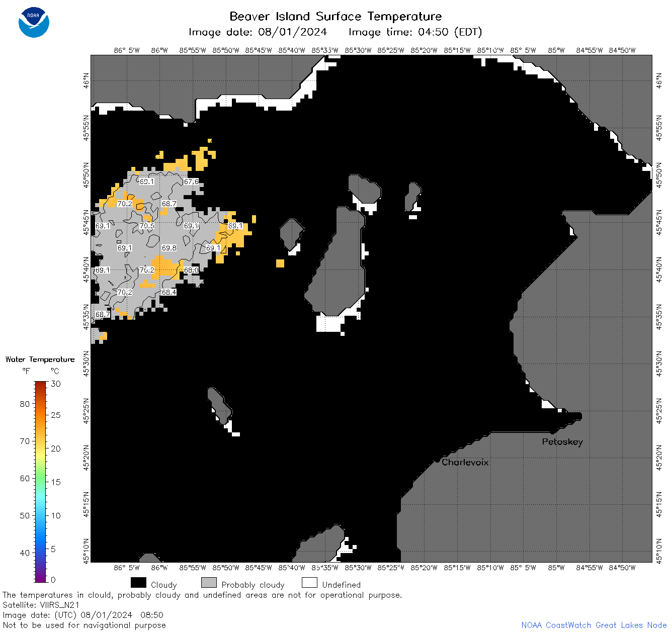Click the 67.6 temperature reading
The height and width of the screenshot is (633, 672).
coord(191,182)
